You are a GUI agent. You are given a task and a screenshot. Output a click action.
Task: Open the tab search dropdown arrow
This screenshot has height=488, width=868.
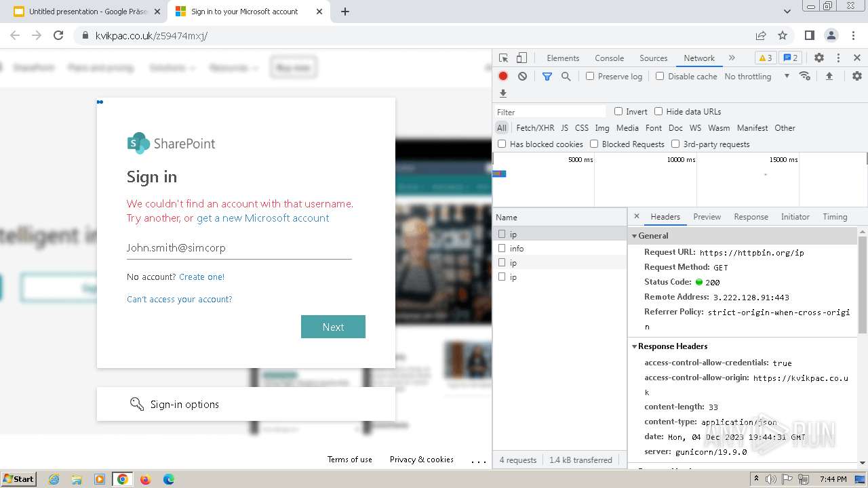(x=787, y=12)
